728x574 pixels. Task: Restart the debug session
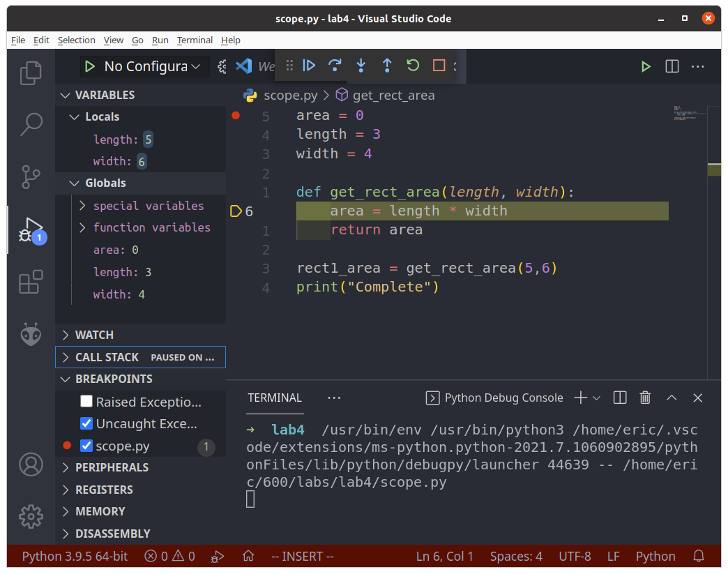(x=412, y=66)
